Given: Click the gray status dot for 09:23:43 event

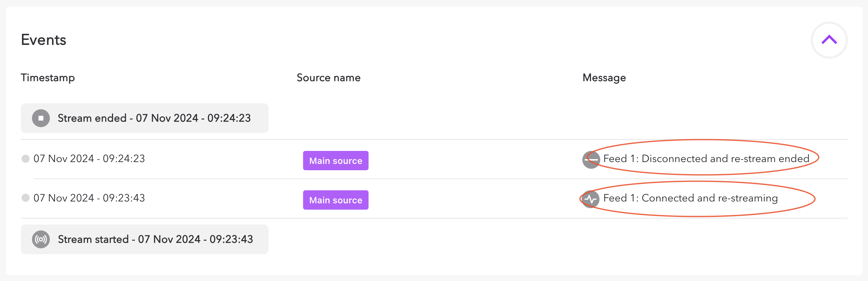Looking at the screenshot, I should click(26, 198).
